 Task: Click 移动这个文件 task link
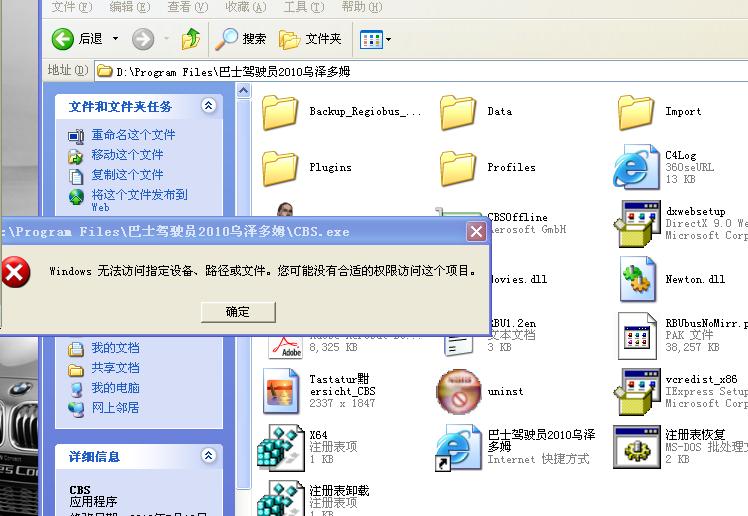tap(127, 155)
